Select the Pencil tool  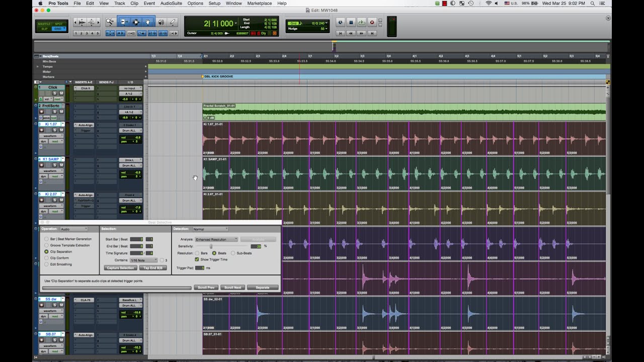click(x=173, y=22)
